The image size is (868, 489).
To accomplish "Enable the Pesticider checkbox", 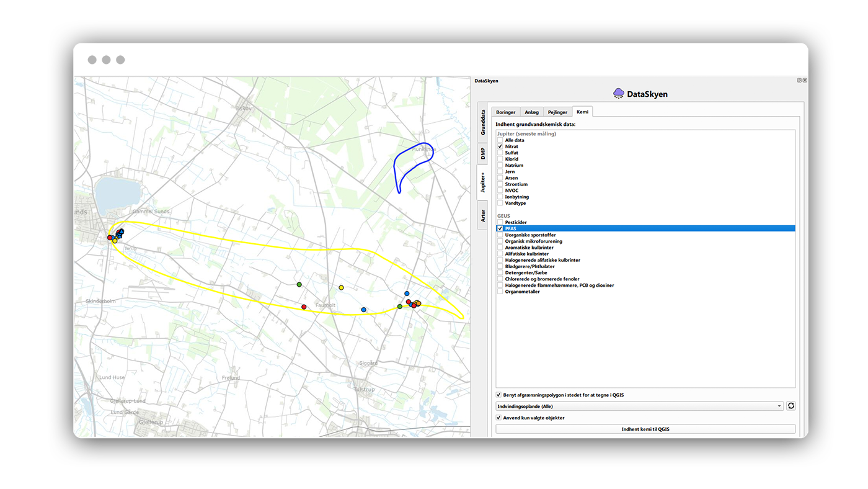I will (x=500, y=222).
